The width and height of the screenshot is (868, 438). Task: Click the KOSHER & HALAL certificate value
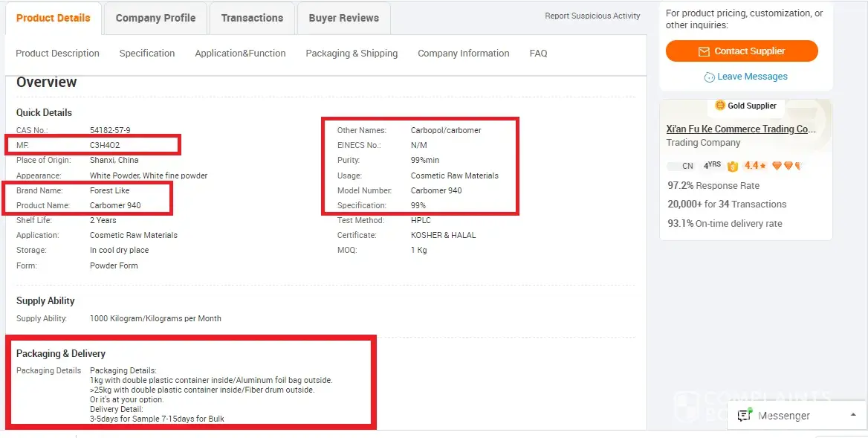pos(443,235)
